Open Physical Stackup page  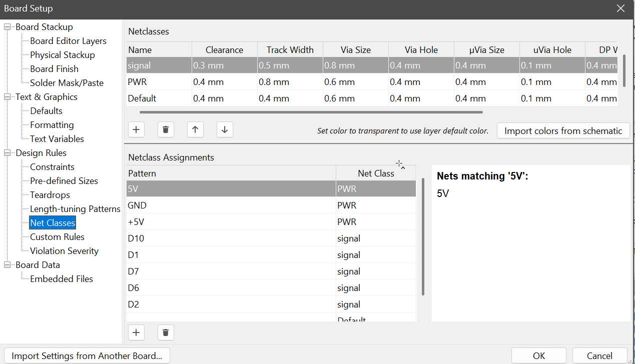62,55
